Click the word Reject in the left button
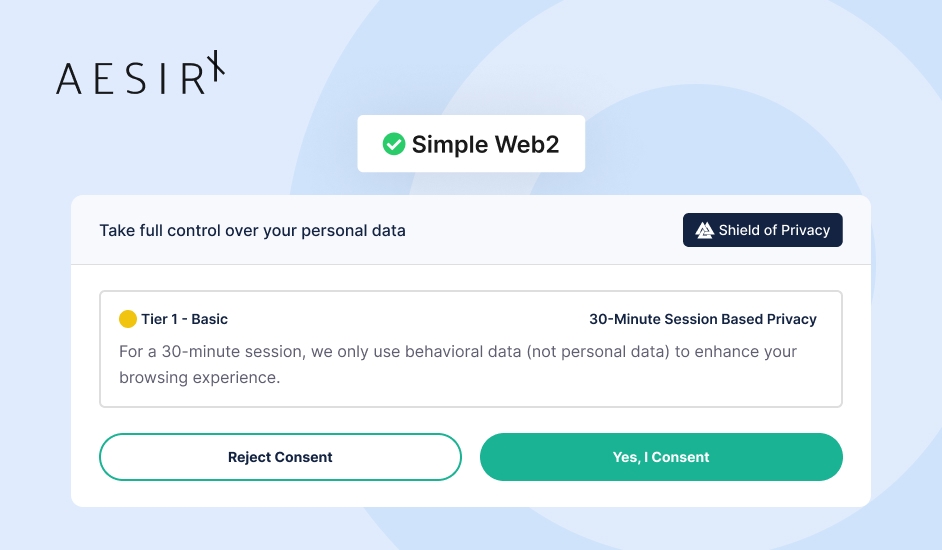Viewport: 942px width, 550px height. (249, 457)
